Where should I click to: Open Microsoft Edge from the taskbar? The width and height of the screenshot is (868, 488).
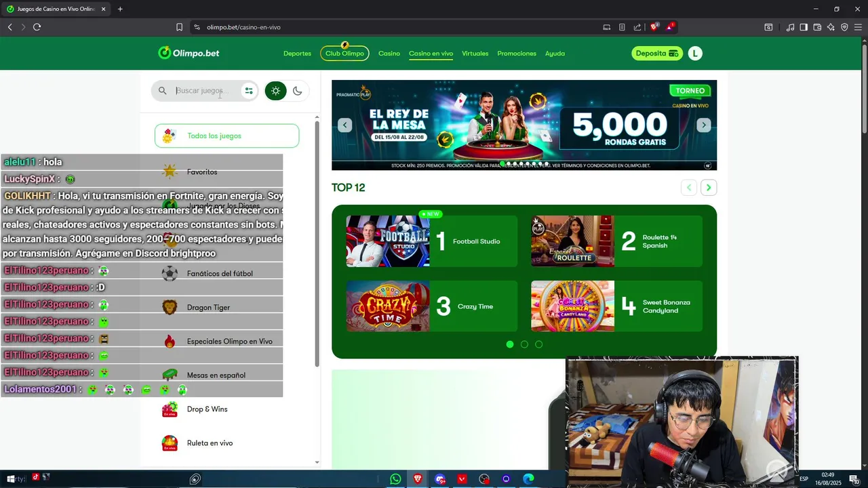coord(528,479)
